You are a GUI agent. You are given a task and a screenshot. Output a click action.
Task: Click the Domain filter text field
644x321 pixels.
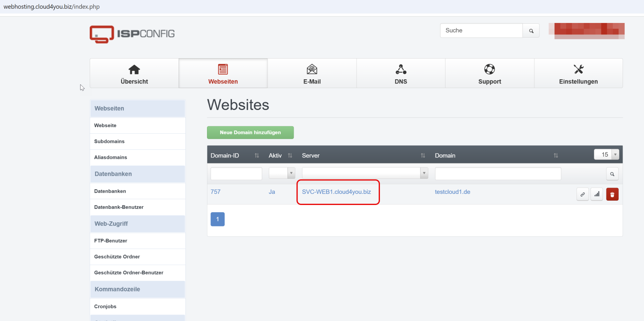(498, 174)
